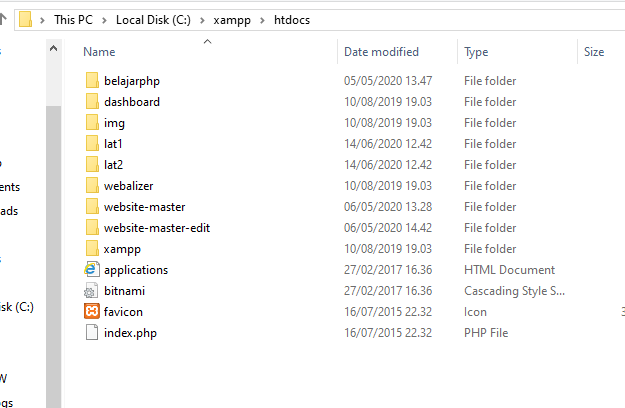Select the webalizer folder name
Screen dimensions: 625x408
pyautogui.click(x=129, y=186)
